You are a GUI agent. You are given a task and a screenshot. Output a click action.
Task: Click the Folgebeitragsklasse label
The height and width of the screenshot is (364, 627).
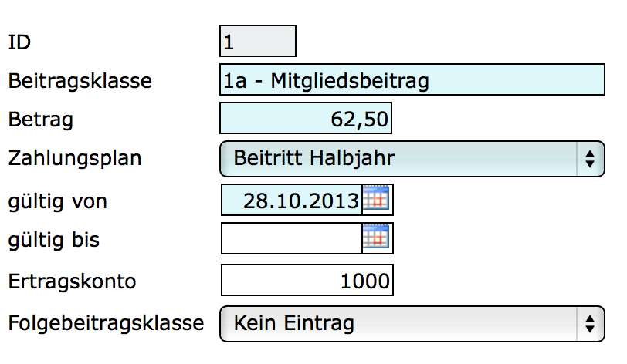106,322
